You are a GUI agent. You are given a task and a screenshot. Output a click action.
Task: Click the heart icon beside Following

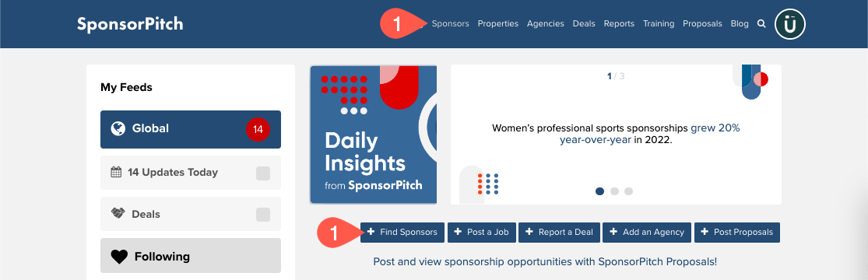point(119,257)
